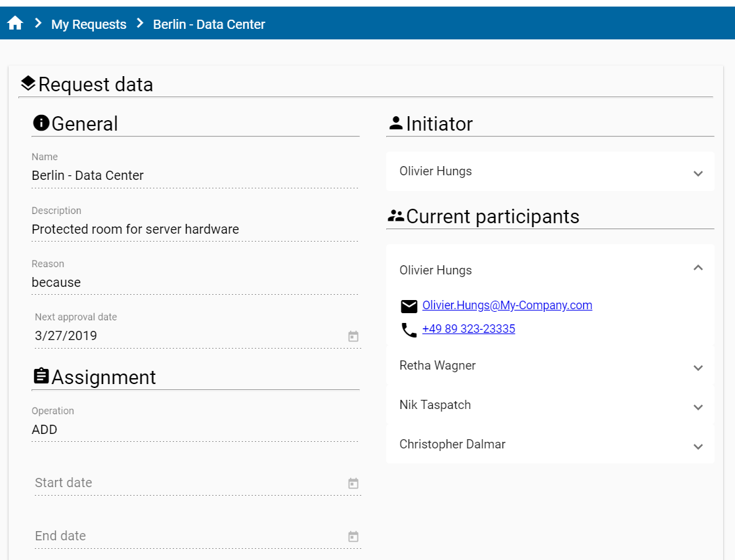Focus the Reason text field
This screenshot has height=560, width=735.
click(194, 282)
